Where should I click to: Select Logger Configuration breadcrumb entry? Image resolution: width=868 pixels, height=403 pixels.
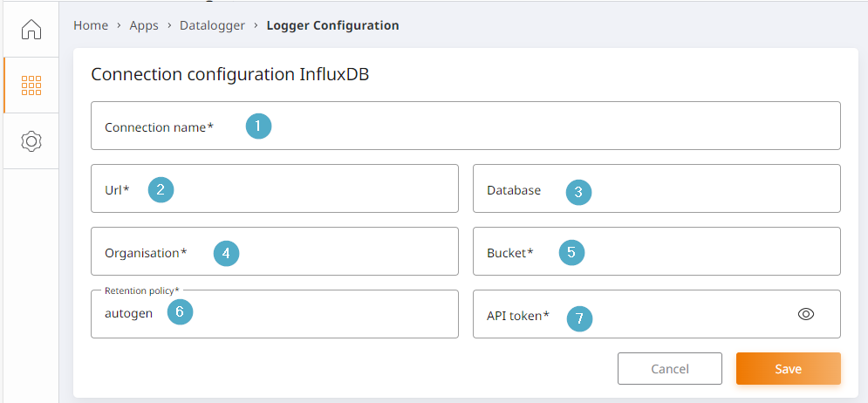[x=332, y=25]
